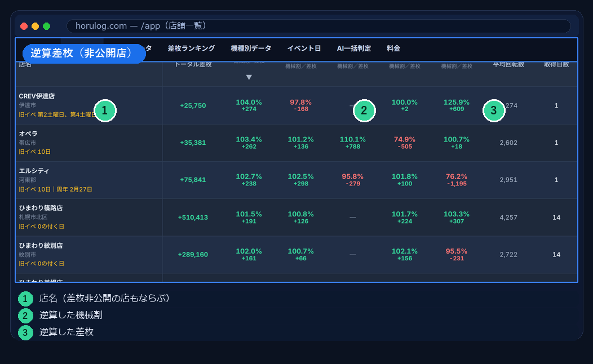Image resolution: width=593 pixels, height=364 pixels.
Task: Sort by the トータル差枚 column header
Action: [193, 65]
